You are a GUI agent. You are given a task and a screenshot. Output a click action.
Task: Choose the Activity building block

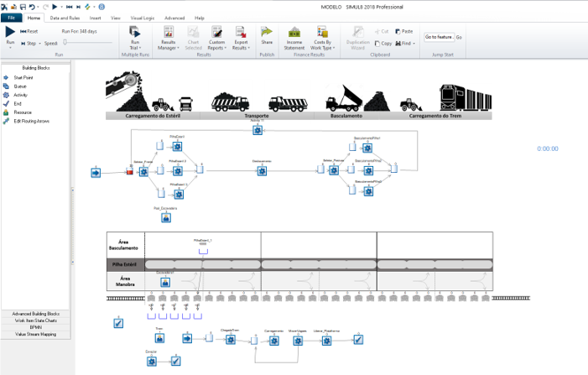(x=21, y=95)
